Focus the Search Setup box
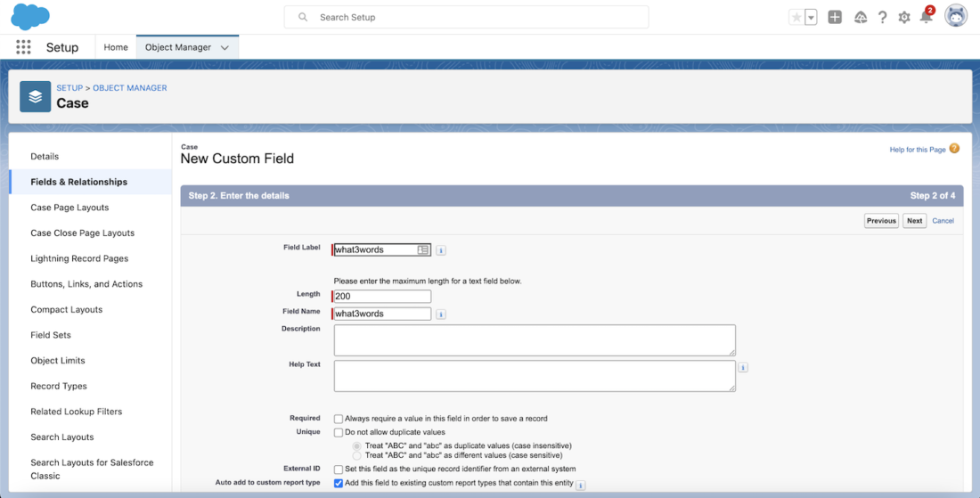Image resolution: width=980 pixels, height=498 pixels. click(466, 18)
